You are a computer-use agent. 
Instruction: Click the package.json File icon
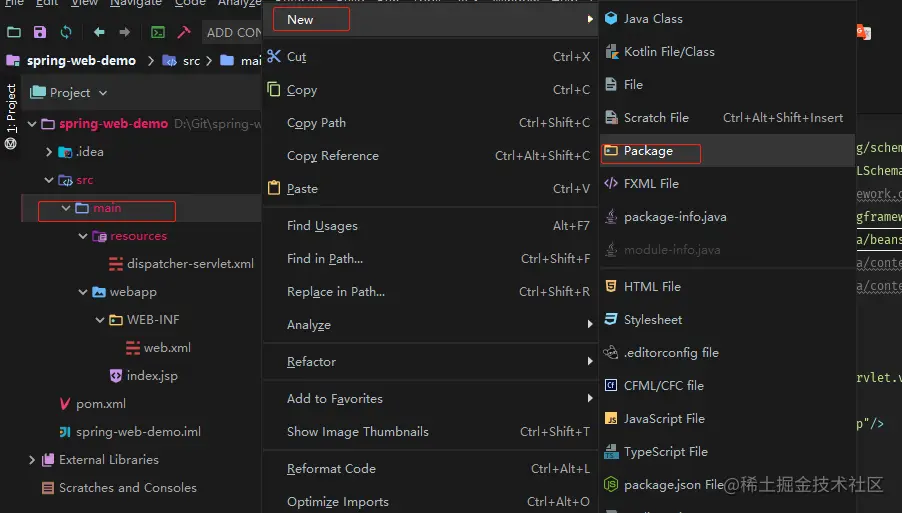pyautogui.click(x=611, y=484)
